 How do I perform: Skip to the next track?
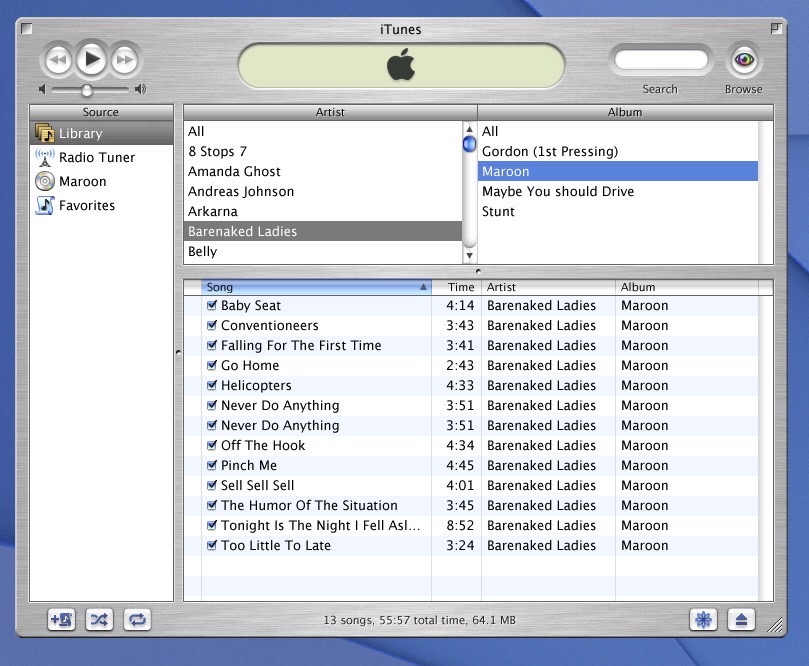click(x=124, y=60)
